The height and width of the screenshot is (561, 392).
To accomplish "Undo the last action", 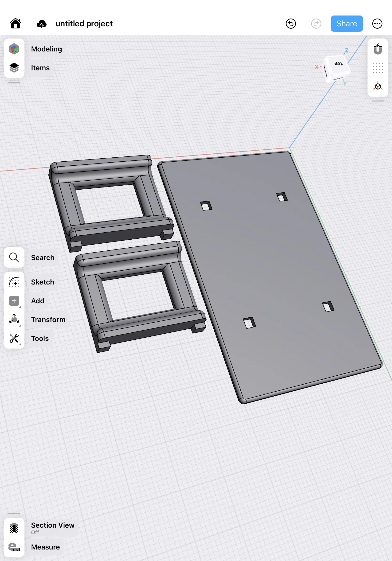I will point(290,24).
